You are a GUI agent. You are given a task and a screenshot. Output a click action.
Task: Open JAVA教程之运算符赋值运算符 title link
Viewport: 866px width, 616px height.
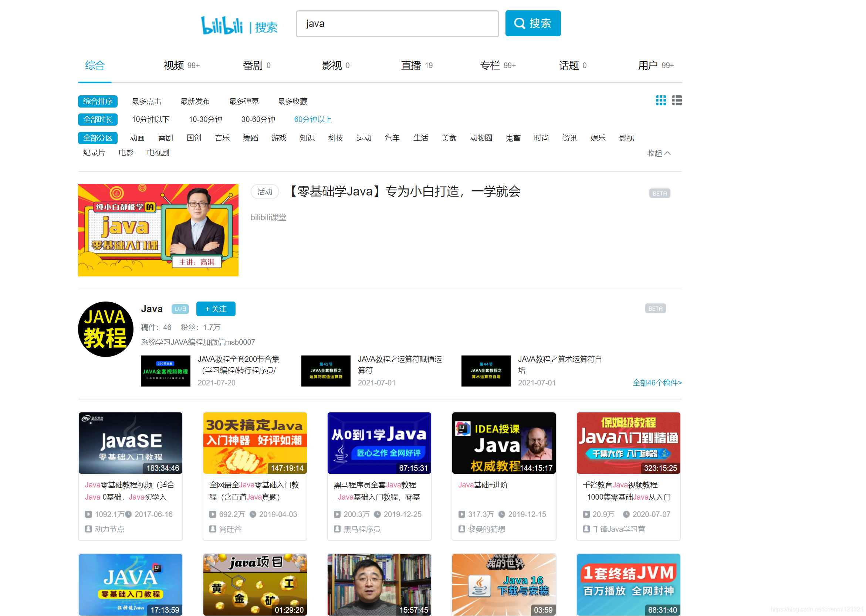pyautogui.click(x=400, y=364)
